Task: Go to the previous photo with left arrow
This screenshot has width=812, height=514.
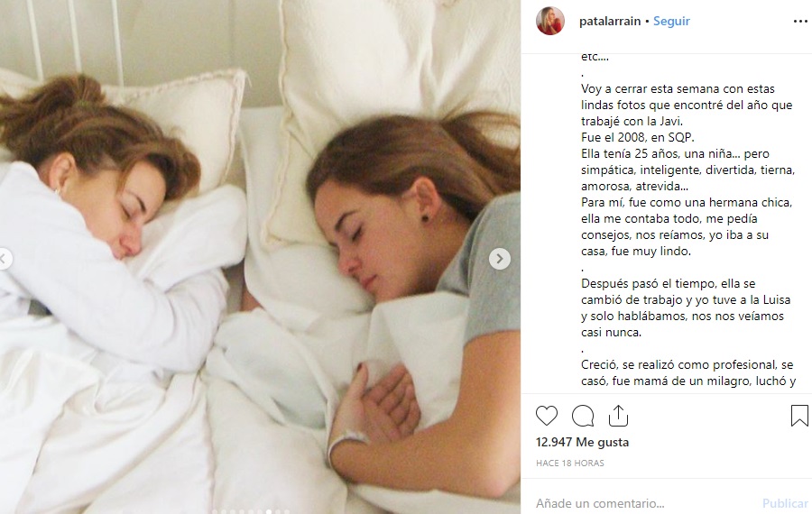Action: pos(5,259)
